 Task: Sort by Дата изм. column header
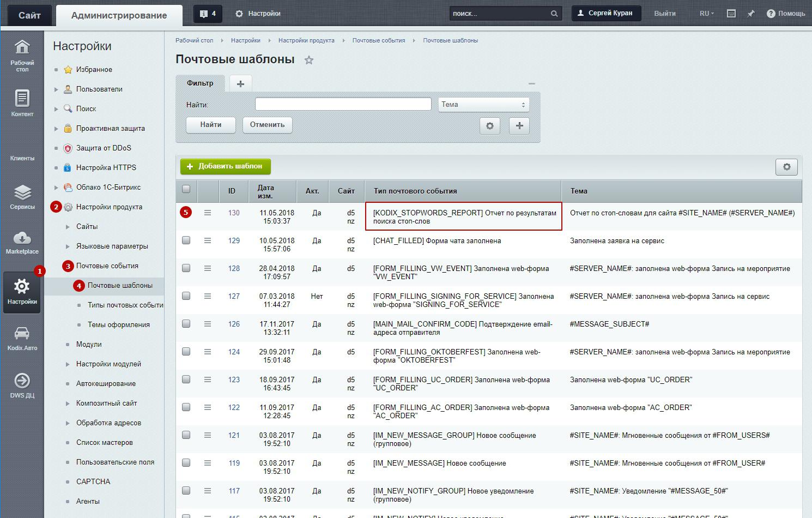tap(271, 191)
